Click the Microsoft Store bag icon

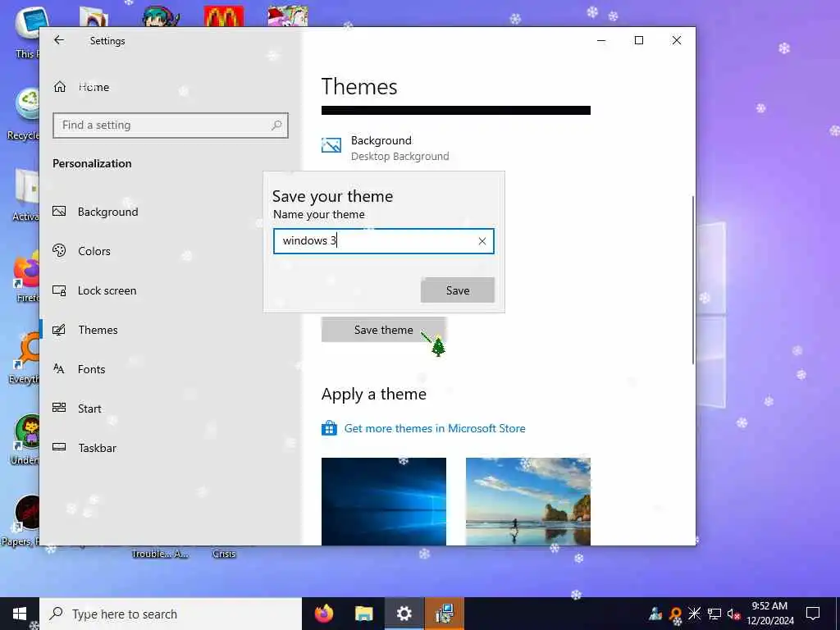click(330, 428)
